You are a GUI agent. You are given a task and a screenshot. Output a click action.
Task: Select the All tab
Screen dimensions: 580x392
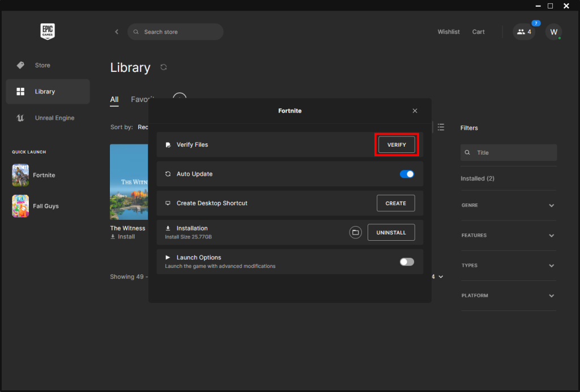[x=114, y=100]
